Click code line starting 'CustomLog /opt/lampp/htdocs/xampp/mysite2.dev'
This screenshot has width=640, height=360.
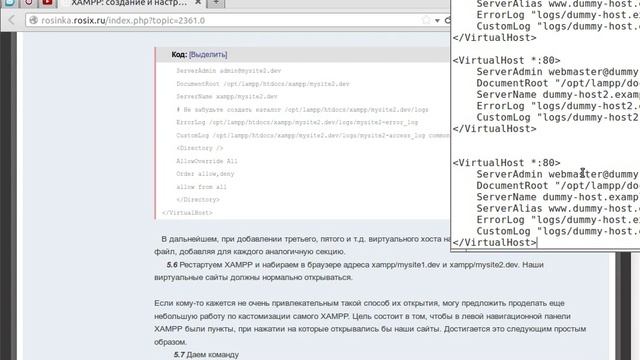click(x=313, y=136)
